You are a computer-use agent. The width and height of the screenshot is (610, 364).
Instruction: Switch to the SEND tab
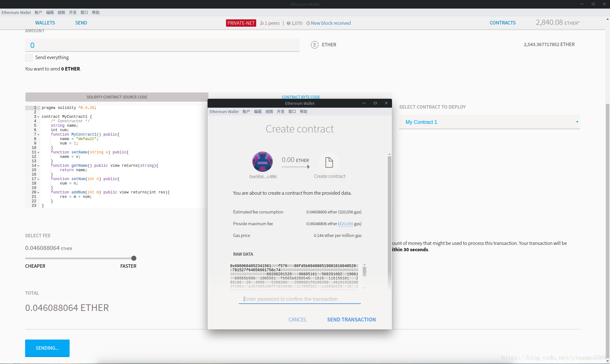(81, 23)
